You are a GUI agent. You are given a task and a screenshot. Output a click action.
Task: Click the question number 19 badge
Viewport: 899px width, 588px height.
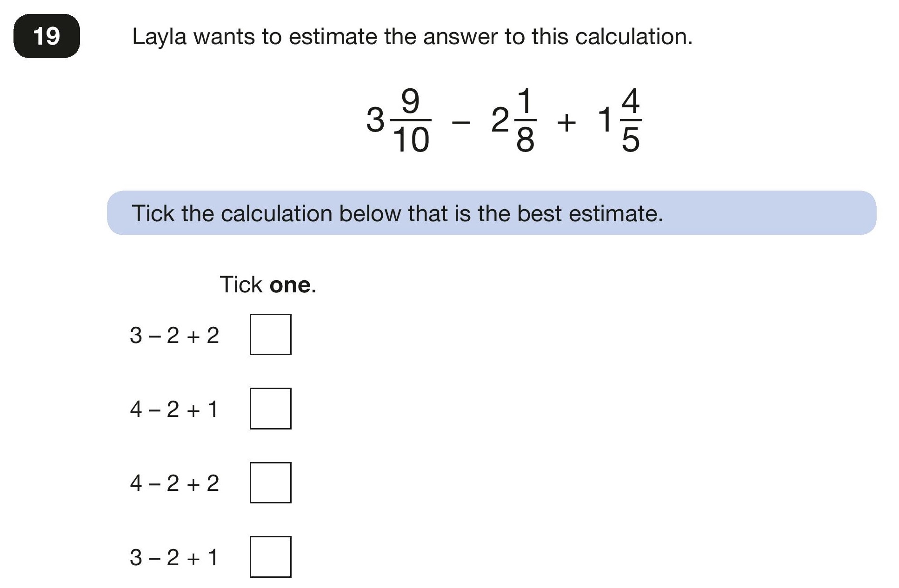(x=47, y=36)
